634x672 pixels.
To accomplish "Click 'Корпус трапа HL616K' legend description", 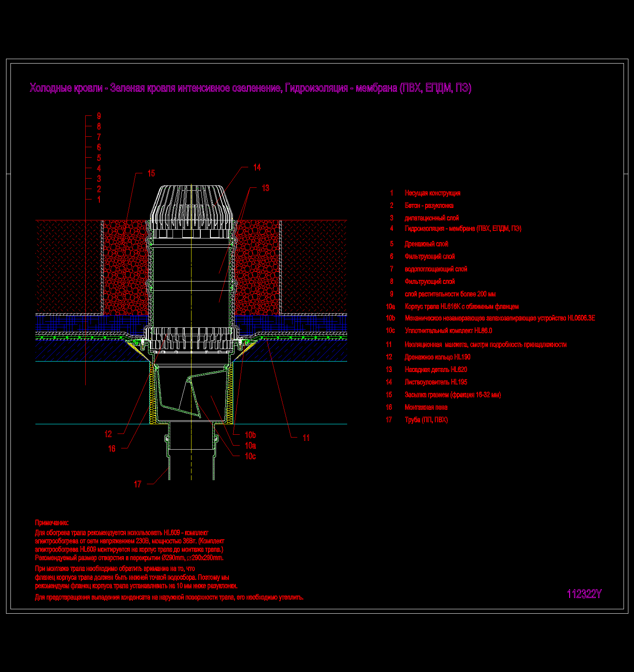I will click(x=461, y=306).
